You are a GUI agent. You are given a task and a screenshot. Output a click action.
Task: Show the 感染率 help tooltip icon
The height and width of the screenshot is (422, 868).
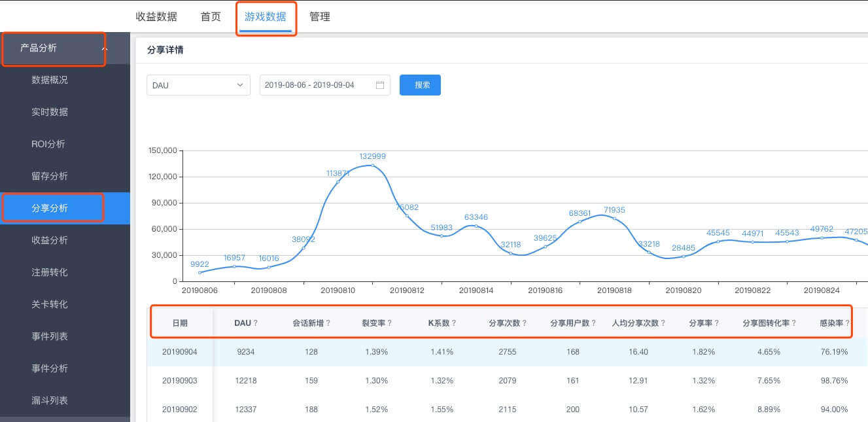point(847,323)
